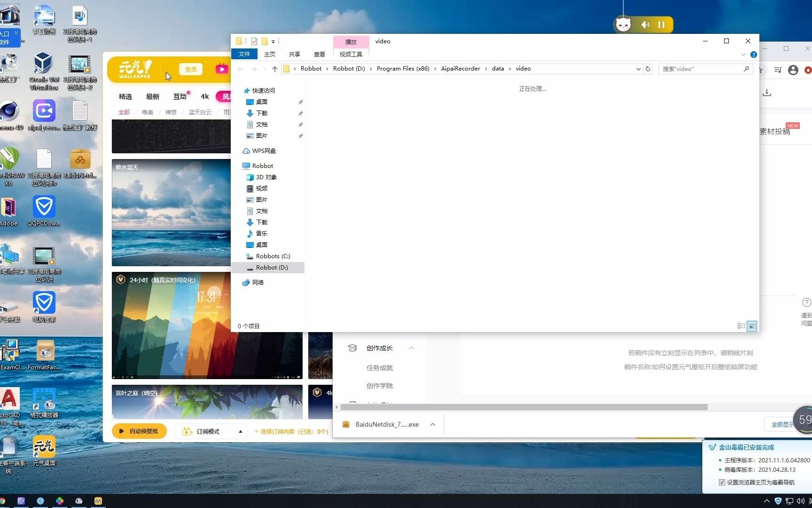812x508 pixels.
Task: Click pink video icon in wallpaper app
Action: coord(221,69)
